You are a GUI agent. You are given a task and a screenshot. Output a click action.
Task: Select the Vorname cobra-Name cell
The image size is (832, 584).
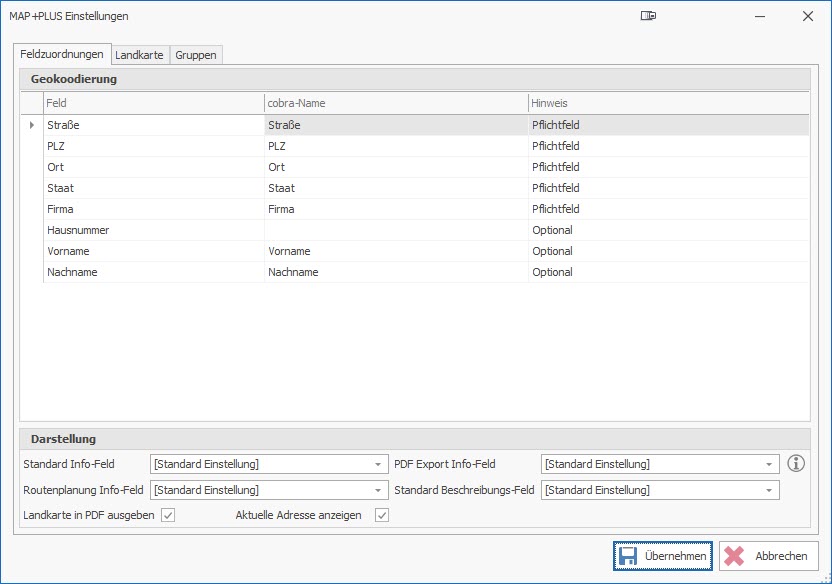[396, 251]
